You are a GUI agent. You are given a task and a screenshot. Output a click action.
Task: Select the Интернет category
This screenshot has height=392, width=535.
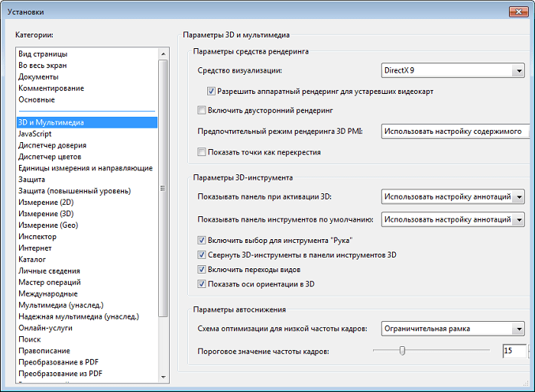[87, 248]
